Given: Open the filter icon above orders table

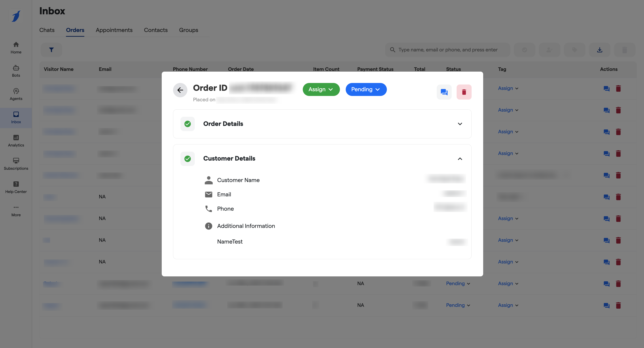Looking at the screenshot, I should coord(51,50).
